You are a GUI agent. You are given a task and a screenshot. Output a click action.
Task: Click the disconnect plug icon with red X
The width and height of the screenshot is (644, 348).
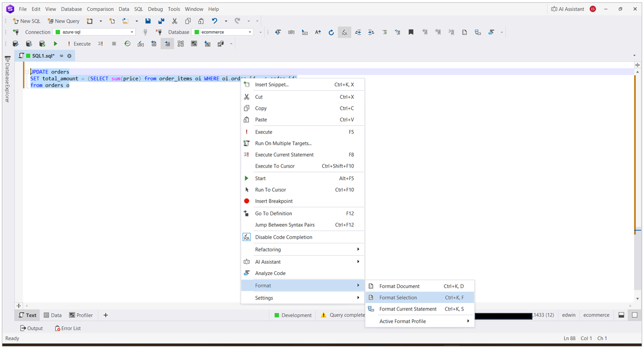pyautogui.click(x=158, y=32)
